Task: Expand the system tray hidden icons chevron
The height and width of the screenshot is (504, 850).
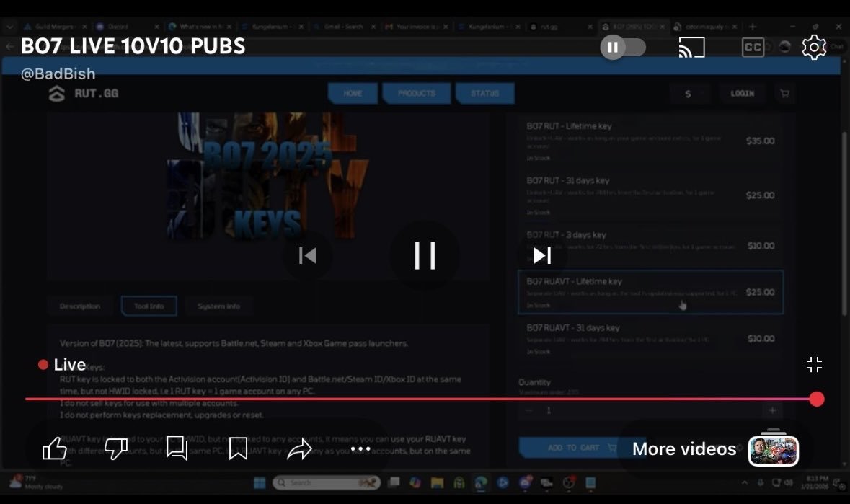Action: pyautogui.click(x=745, y=482)
